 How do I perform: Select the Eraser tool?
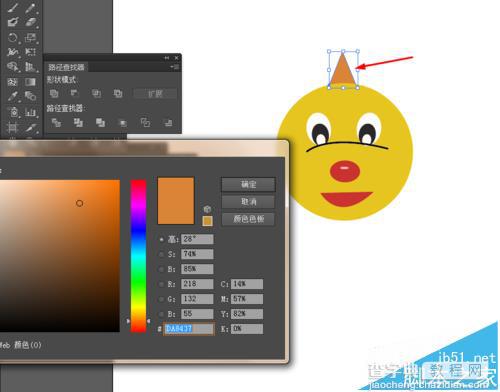tap(30, 22)
